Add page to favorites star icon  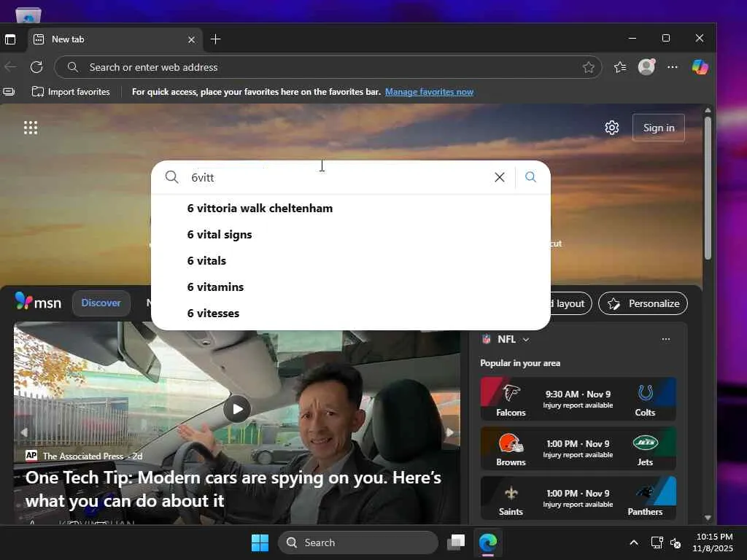click(589, 67)
